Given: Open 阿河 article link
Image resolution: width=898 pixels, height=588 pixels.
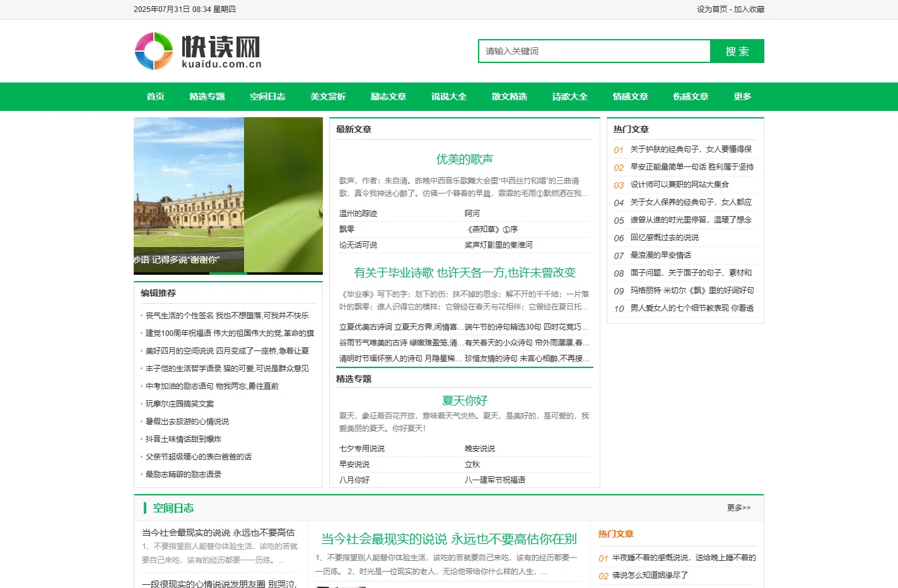Looking at the screenshot, I should coord(472,214).
